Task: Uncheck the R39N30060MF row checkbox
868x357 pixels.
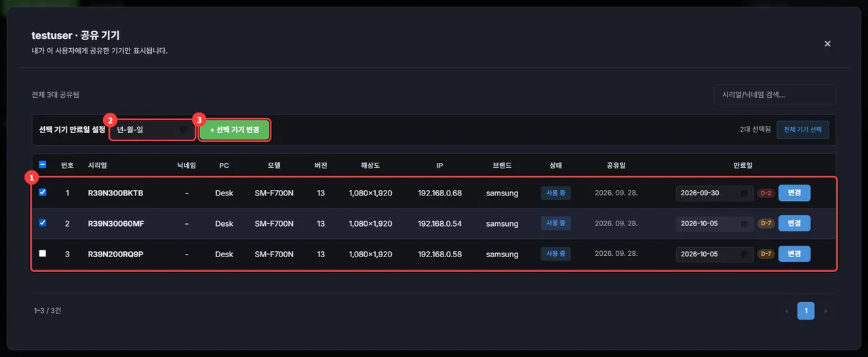Action: click(x=43, y=223)
